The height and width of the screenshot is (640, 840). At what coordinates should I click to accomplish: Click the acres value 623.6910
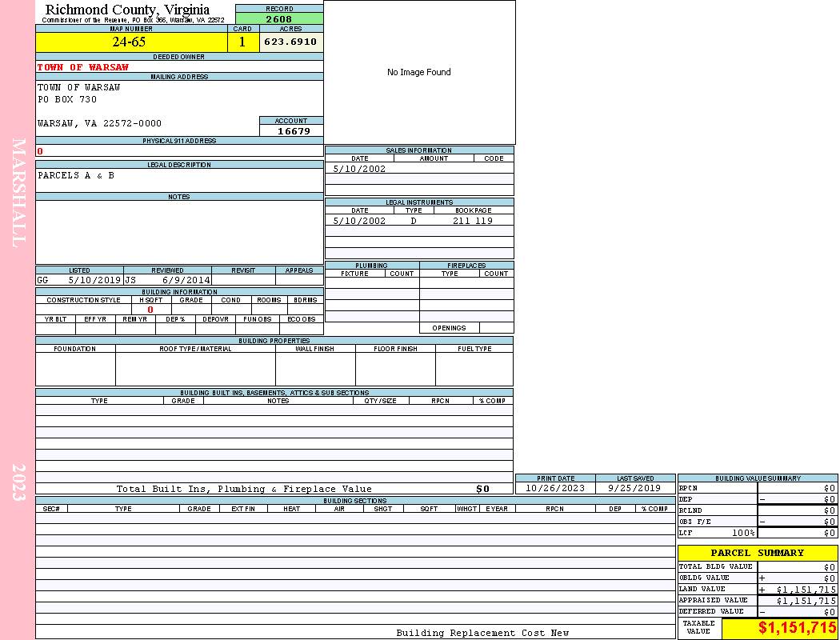pyautogui.click(x=290, y=42)
